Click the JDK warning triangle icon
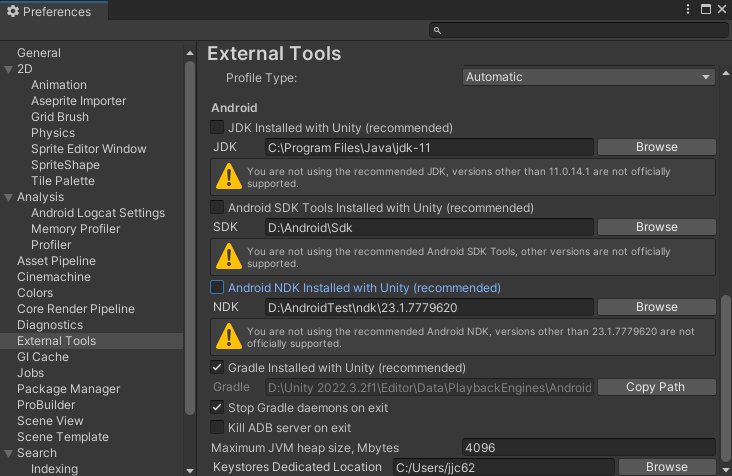The image size is (732, 476). coord(229,176)
